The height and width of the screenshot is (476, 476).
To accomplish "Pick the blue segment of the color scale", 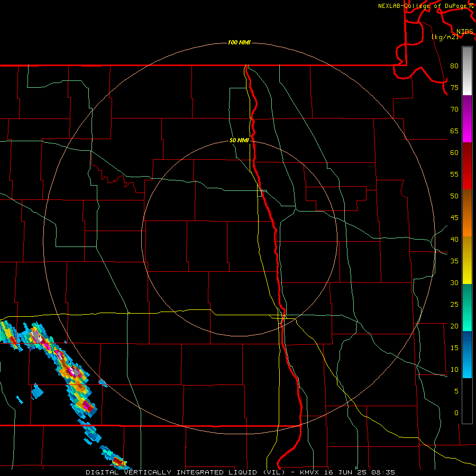I will 467,354.
